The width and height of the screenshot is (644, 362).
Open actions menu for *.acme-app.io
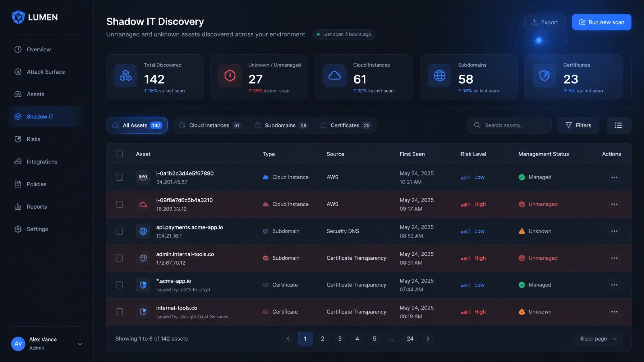pos(614,285)
